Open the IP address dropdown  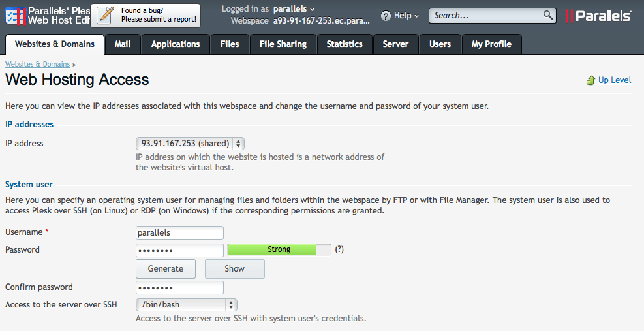[190, 144]
